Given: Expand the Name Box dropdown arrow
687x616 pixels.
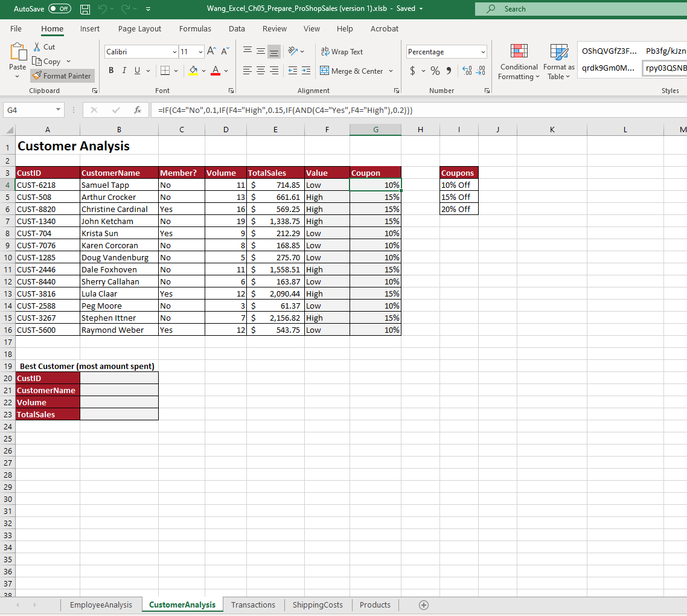Looking at the screenshot, I should (x=58, y=109).
